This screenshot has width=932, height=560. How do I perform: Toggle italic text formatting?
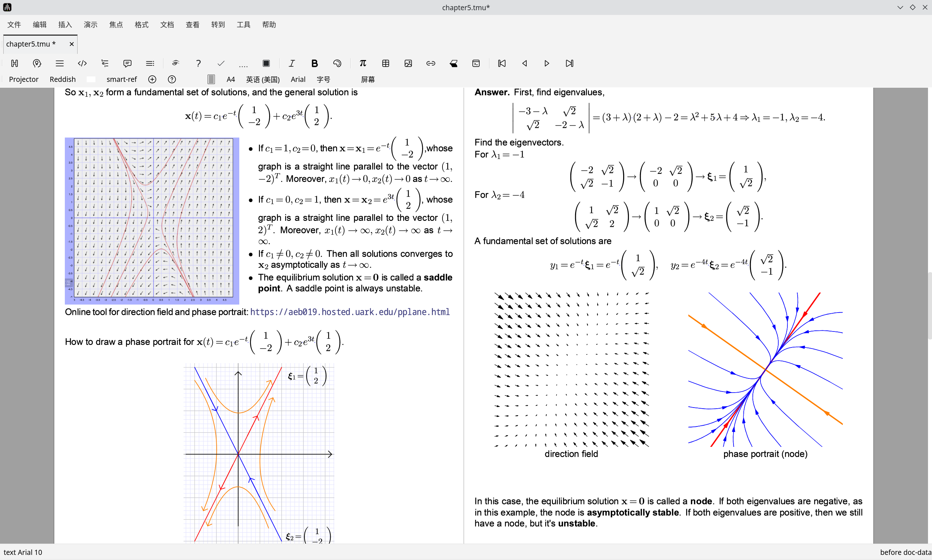coord(291,63)
